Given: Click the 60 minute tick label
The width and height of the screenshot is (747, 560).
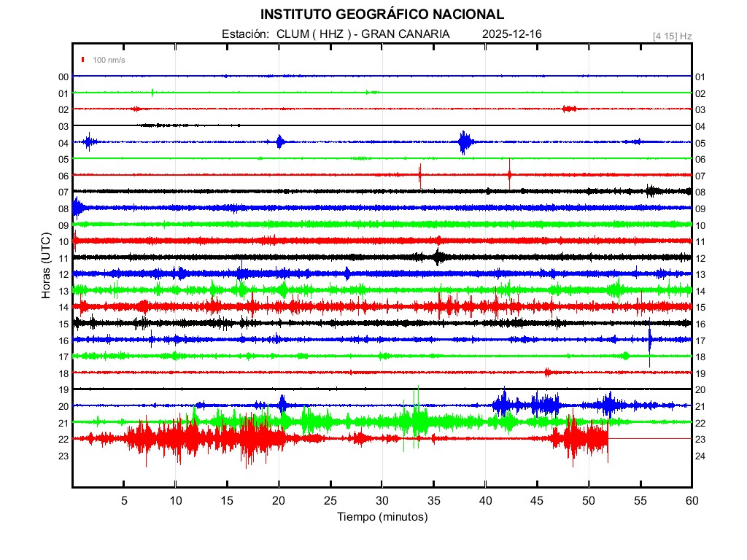Looking at the screenshot, I should click(x=692, y=500).
